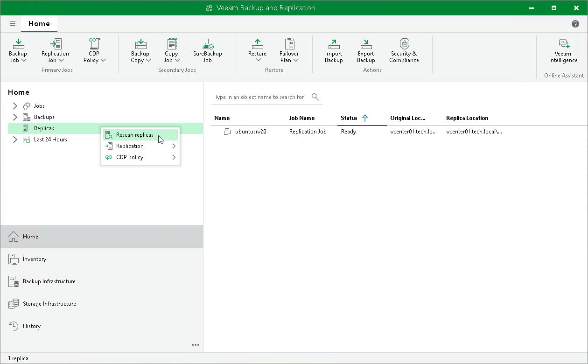Select the ubuntusrv20 replica row
The width and height of the screenshot is (588, 364).
(399, 132)
